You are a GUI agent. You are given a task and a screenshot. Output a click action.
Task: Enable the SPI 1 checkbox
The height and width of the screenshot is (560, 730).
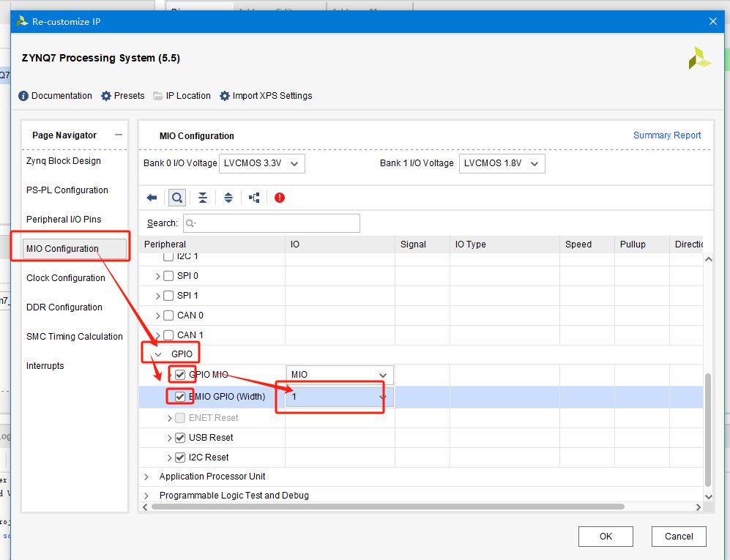pyautogui.click(x=168, y=296)
